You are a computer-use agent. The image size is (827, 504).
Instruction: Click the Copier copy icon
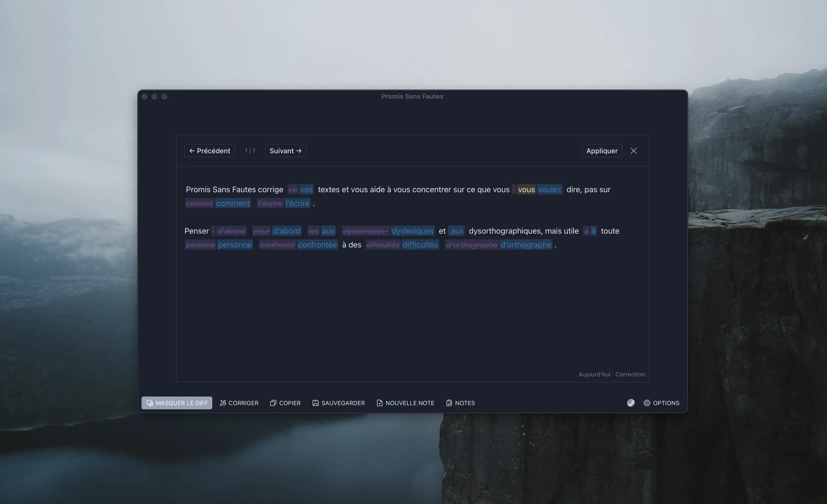point(273,403)
